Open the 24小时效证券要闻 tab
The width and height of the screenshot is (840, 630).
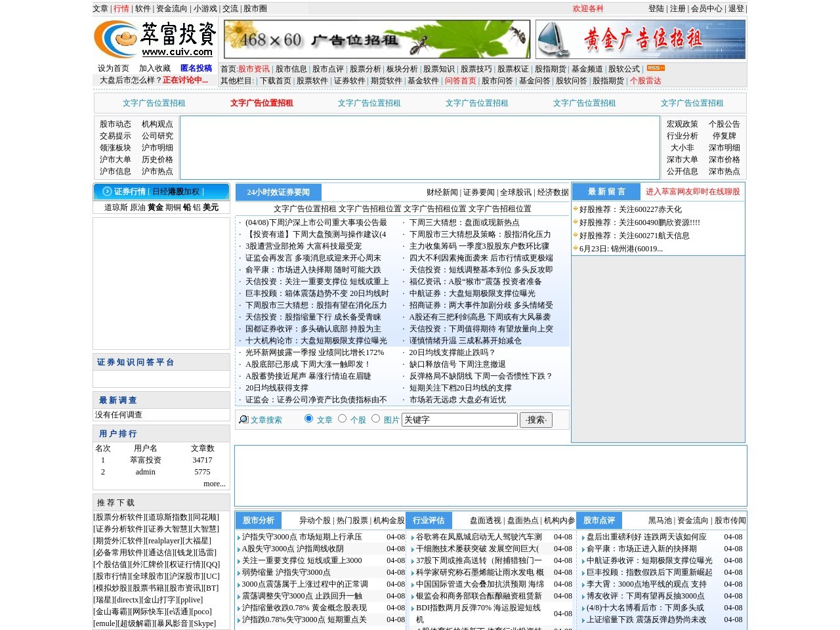tap(278, 192)
